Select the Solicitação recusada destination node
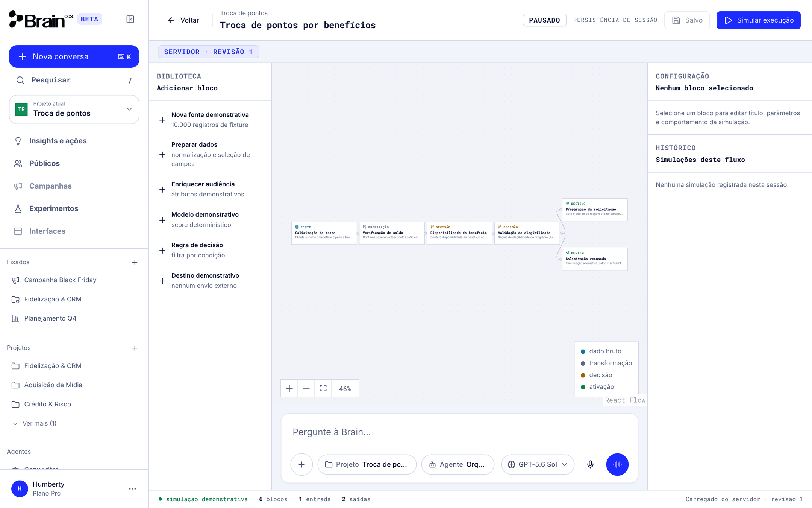 tap(595, 259)
